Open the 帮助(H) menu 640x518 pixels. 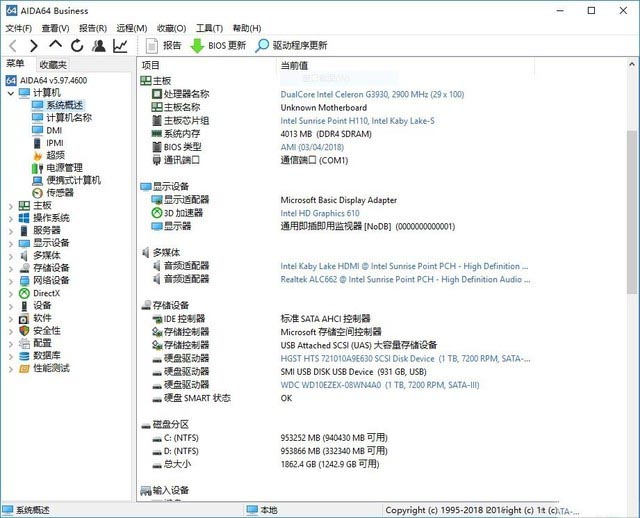[x=247, y=28]
